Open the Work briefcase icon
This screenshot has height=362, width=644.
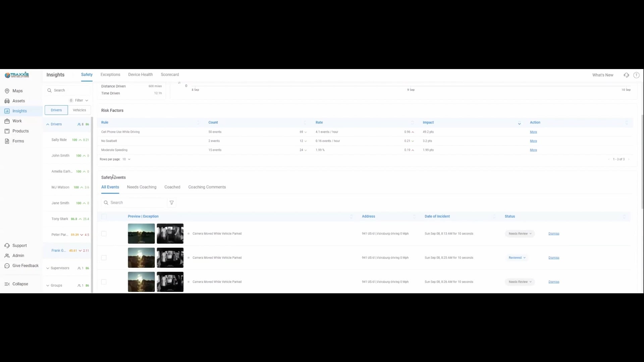coord(7,121)
